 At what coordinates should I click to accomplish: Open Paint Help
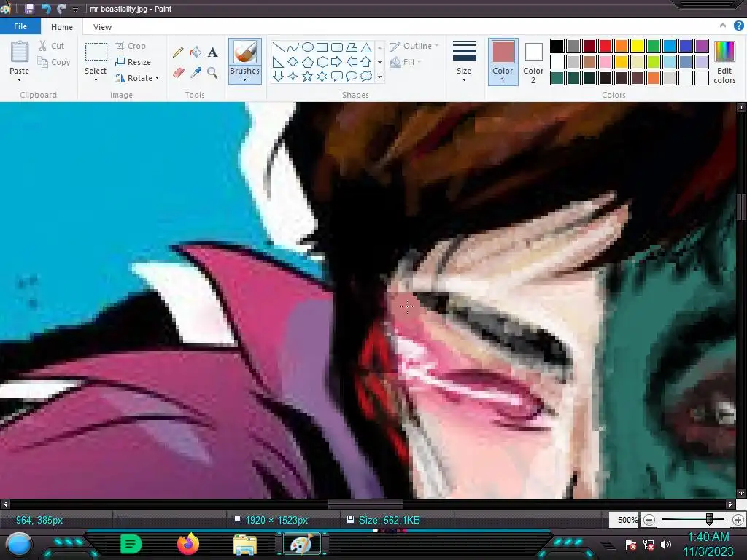pos(738,26)
